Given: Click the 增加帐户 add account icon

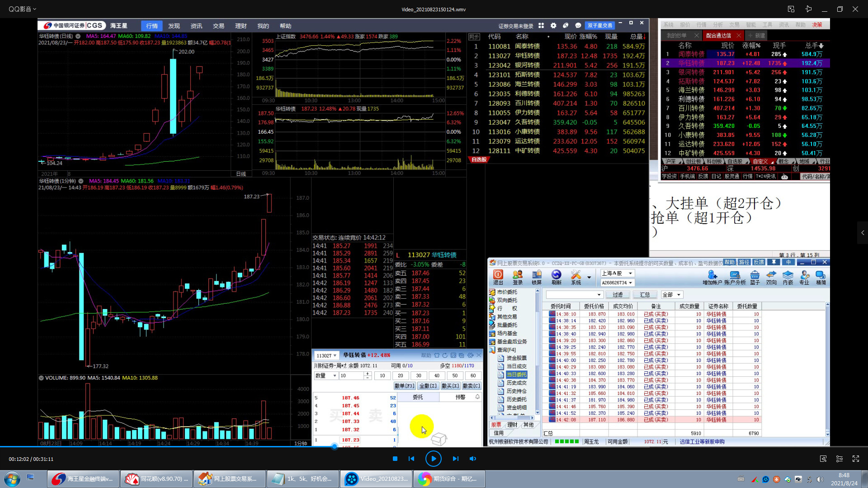Looking at the screenshot, I should coord(712,277).
